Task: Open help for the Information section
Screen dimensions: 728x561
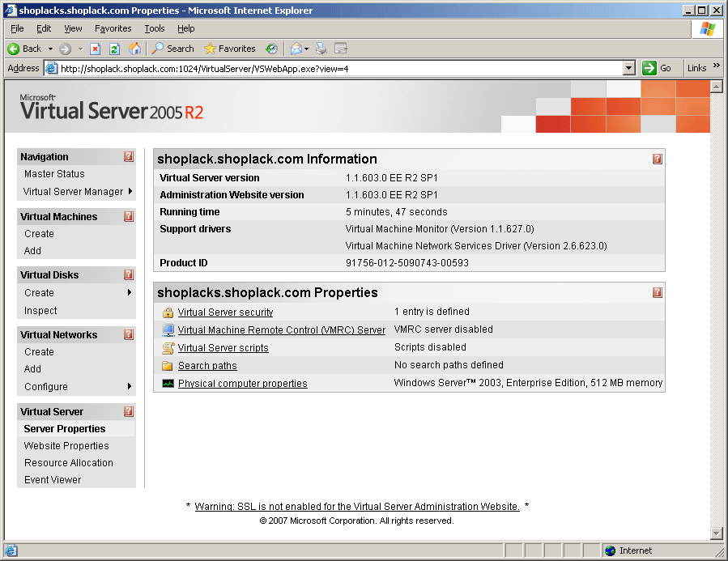Action: [x=657, y=159]
